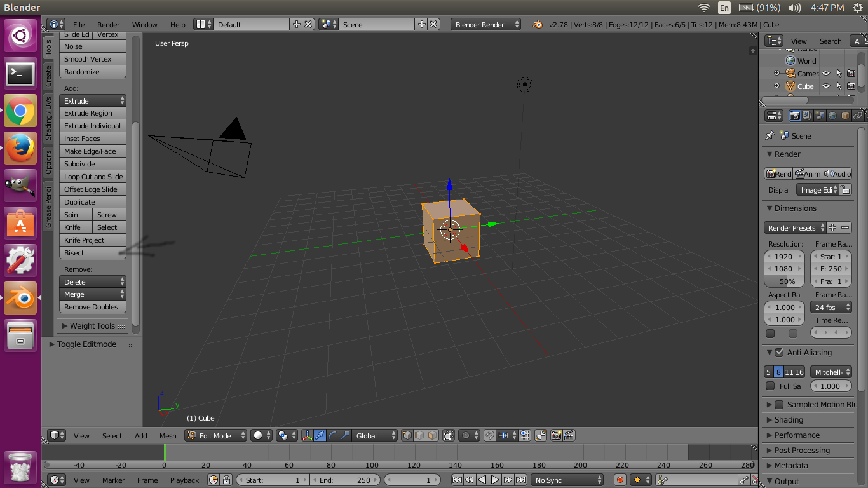Viewport: 868px width, 488px height.
Task: Switch to face select mode
Action: point(432,435)
